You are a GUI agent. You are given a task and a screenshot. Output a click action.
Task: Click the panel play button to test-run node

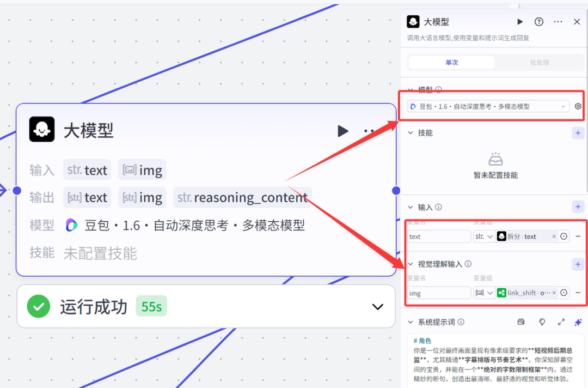tap(520, 22)
